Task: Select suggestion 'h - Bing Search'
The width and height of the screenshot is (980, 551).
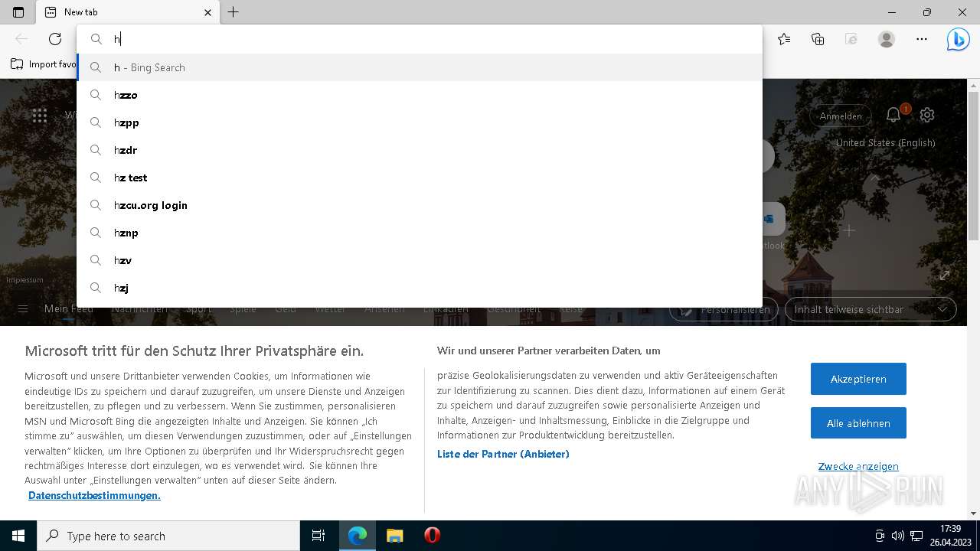Action: [x=420, y=67]
